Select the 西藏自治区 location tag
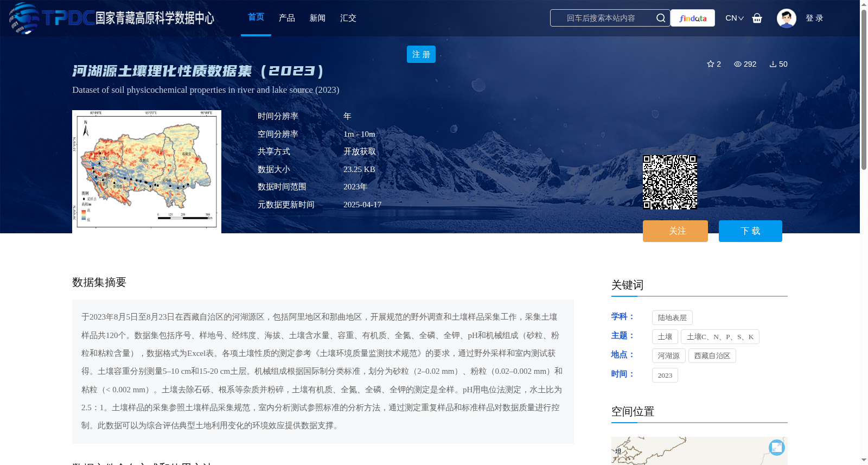 712,356
